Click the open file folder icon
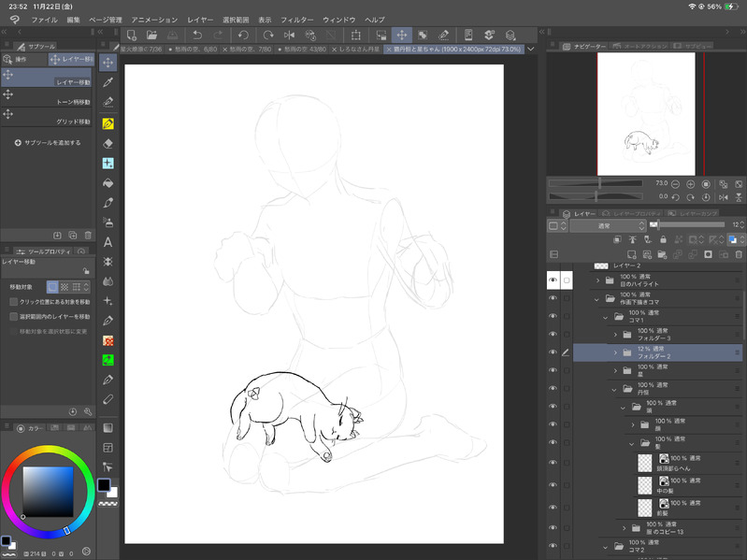The height and width of the screenshot is (560, 747). point(151,35)
